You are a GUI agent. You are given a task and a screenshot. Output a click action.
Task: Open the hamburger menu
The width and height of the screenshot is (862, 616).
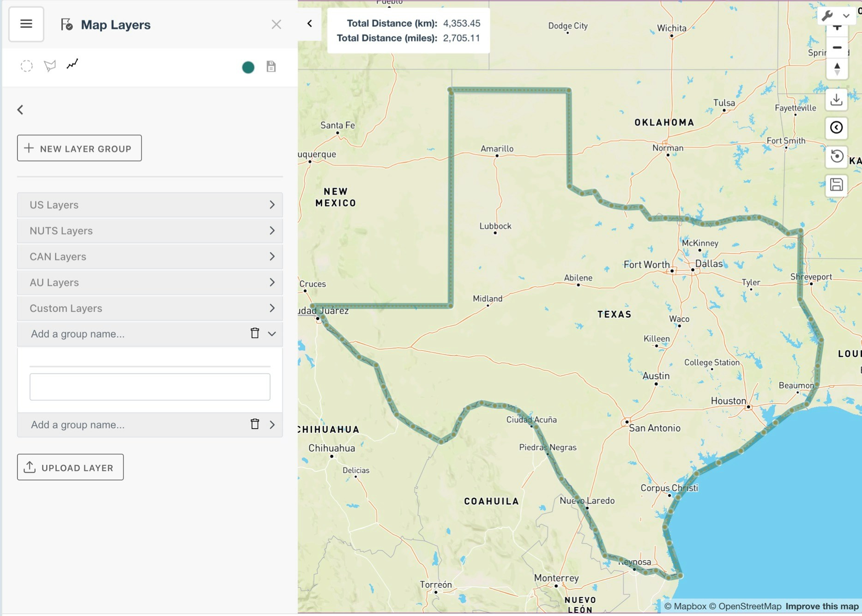point(26,24)
